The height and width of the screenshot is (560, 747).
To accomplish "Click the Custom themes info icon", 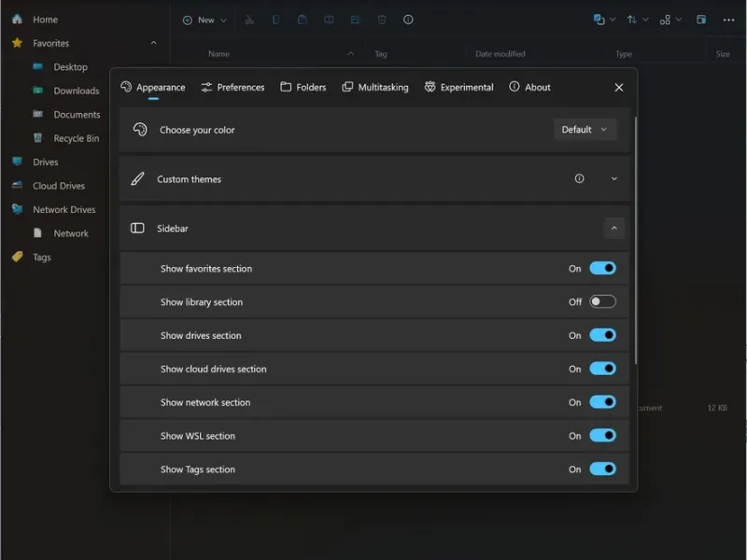I will click(x=579, y=178).
